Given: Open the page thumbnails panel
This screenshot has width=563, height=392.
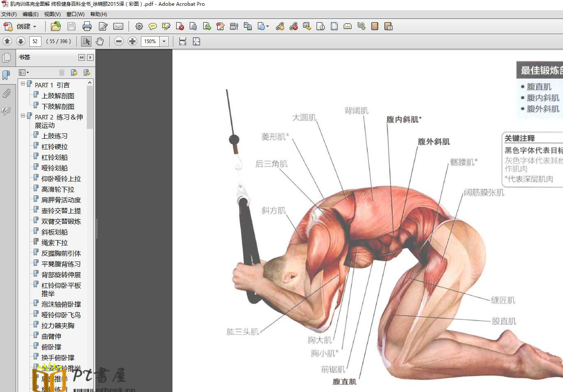Looking at the screenshot, I should coord(6,58).
